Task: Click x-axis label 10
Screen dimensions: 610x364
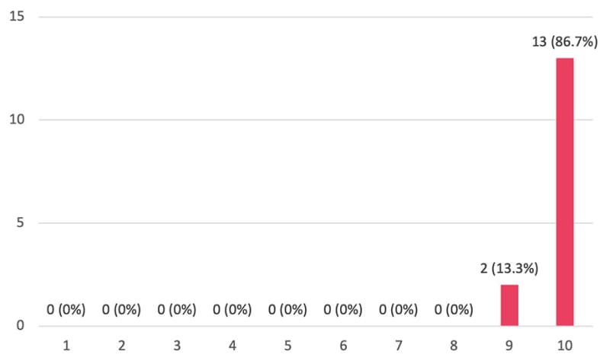Action: (564, 346)
